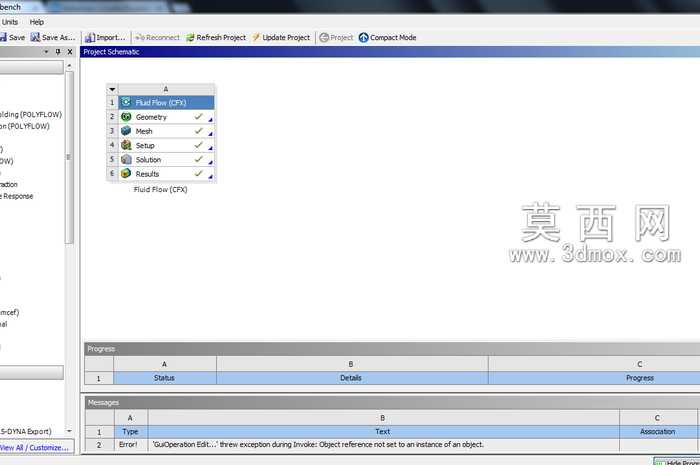
Task: Open the Toolbox panel options dropdown arrow
Action: coord(46,52)
